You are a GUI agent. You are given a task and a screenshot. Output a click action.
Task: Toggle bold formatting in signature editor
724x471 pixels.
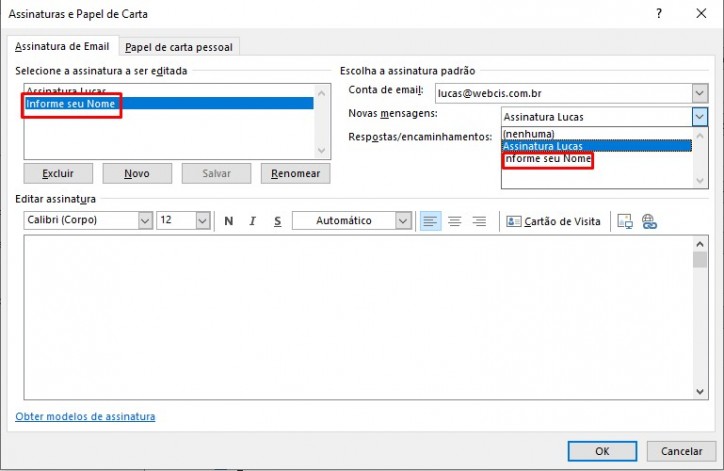(229, 221)
